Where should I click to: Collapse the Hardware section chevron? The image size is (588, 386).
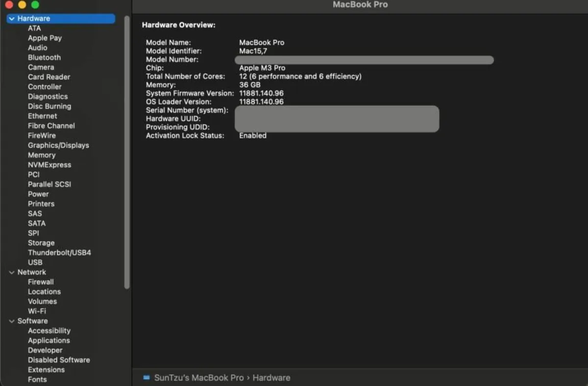click(12, 19)
